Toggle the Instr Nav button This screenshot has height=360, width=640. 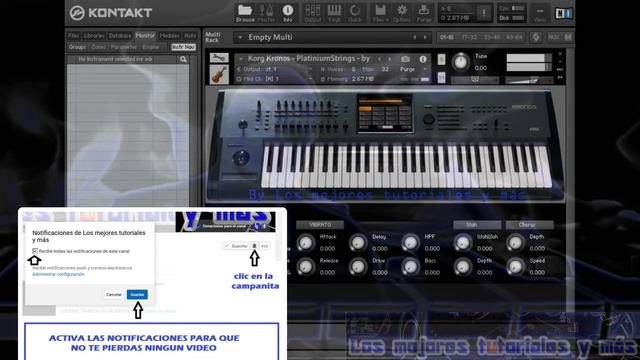[183, 47]
